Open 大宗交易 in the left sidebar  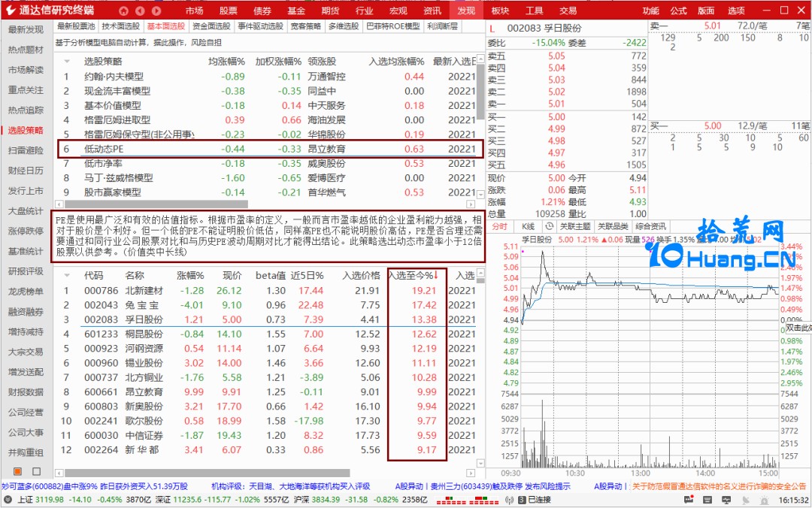(x=26, y=352)
